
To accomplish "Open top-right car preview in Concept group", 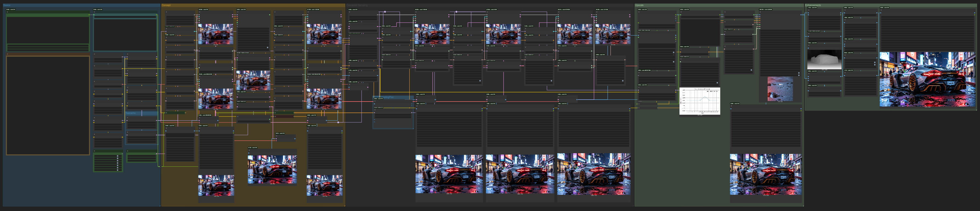I will click(324, 34).
